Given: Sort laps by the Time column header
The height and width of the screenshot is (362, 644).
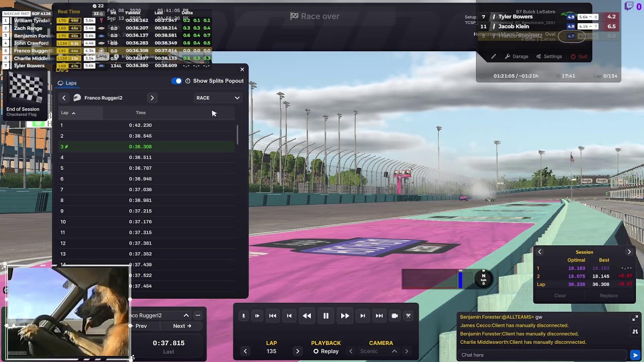Looking at the screenshot, I should tap(141, 113).
